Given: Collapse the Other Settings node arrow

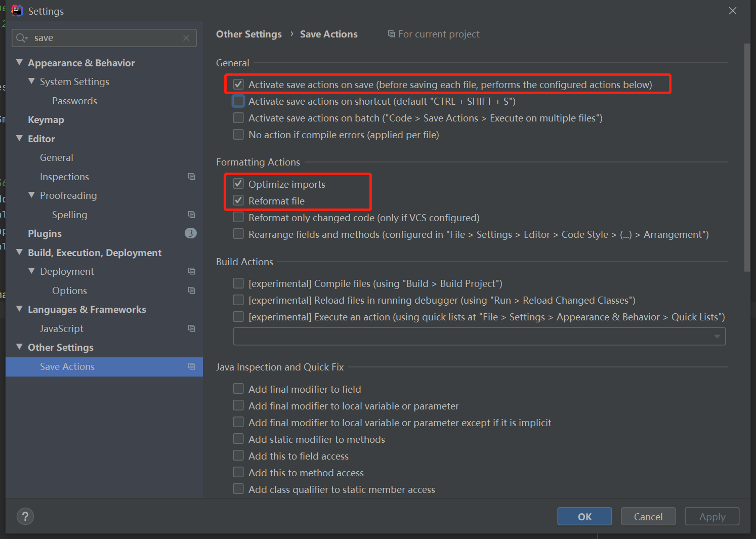Looking at the screenshot, I should pos(19,347).
